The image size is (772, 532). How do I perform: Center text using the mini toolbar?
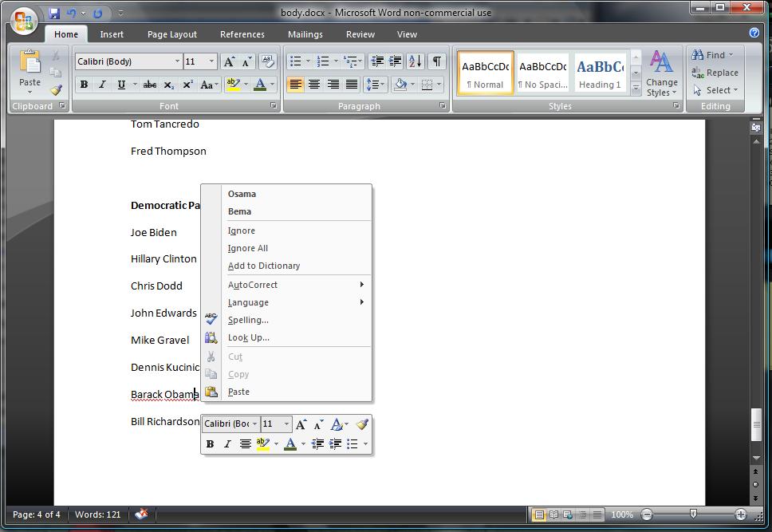(245, 444)
